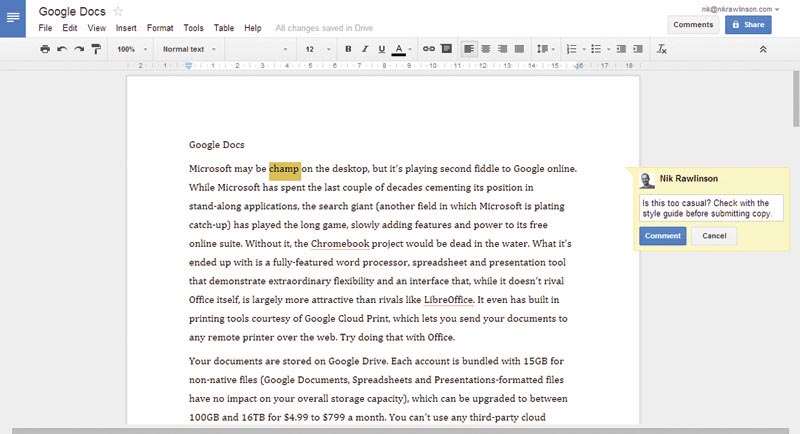Click 'Nik Rawlinson' name in comment box
Image resolution: width=800 pixels, height=434 pixels.
tap(688, 178)
